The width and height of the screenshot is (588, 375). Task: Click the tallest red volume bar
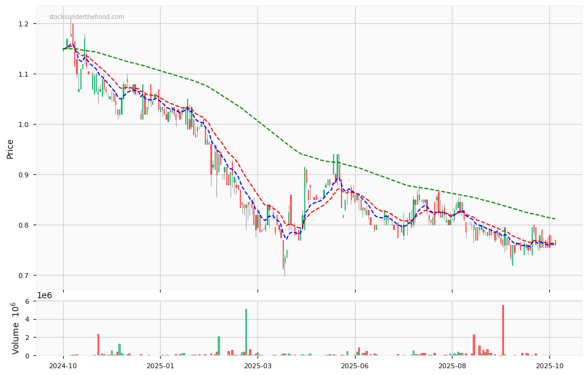coord(503,331)
